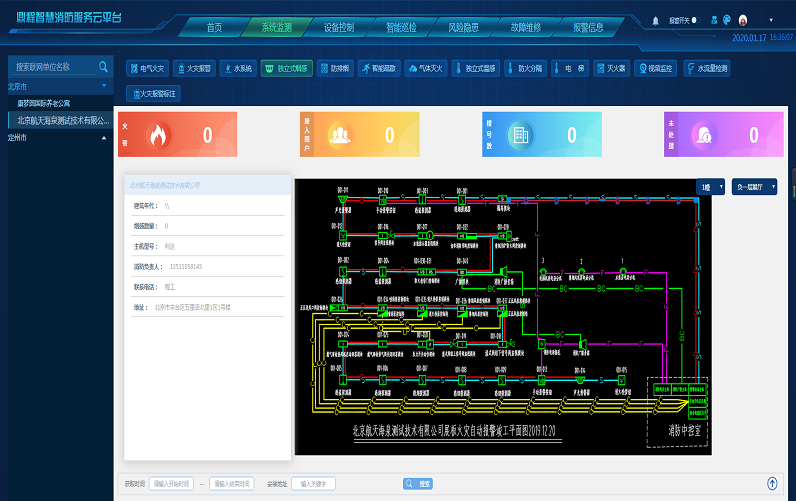Viewport: 796px width, 501px height.
Task: Click the notification bell icon
Action: [655, 21]
